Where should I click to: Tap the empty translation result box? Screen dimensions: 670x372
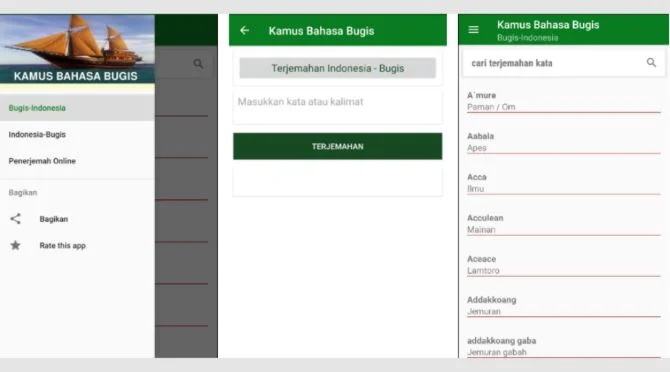pos(338,182)
